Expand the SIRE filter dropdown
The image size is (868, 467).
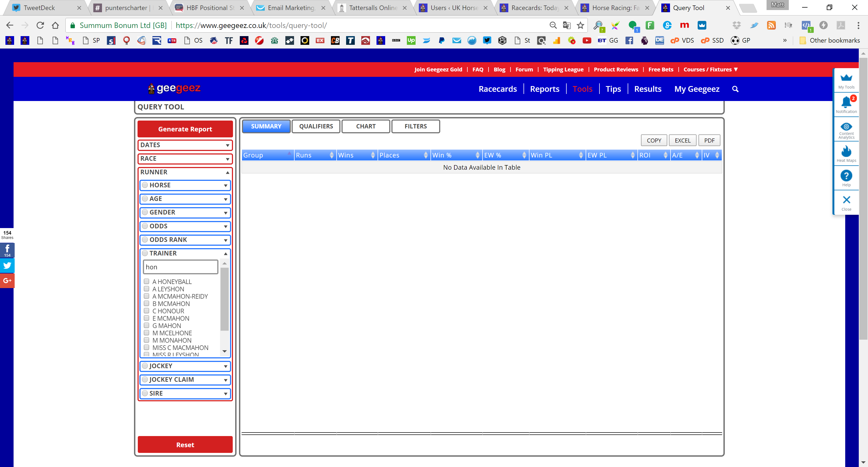[185, 393]
